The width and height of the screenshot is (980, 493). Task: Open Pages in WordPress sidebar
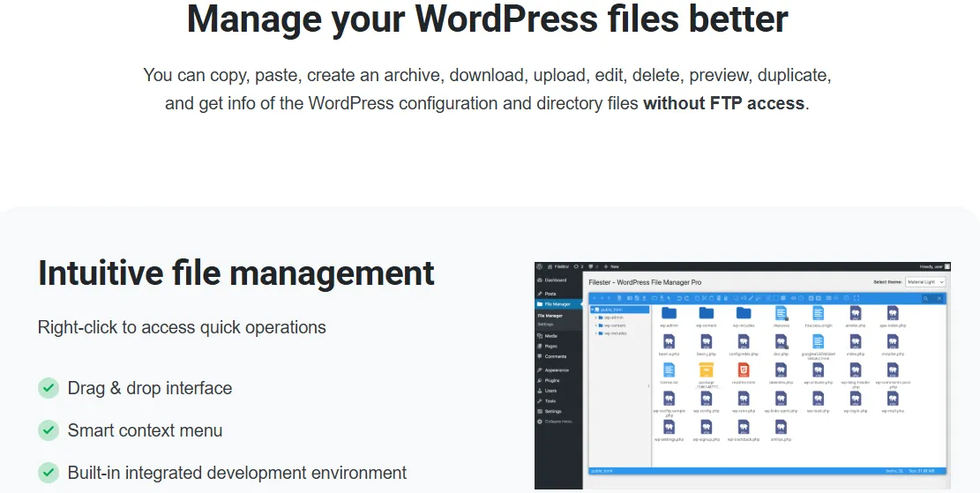[x=548, y=347]
